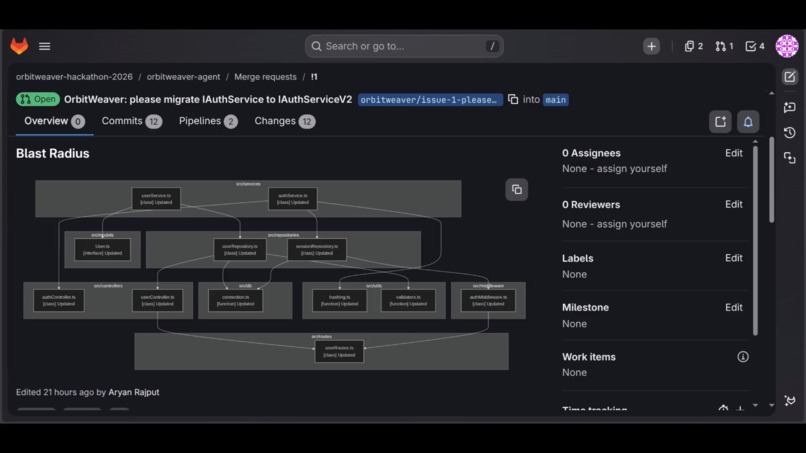Click the magnifier icon in search bar
This screenshot has height=453, width=806.
pos(317,46)
